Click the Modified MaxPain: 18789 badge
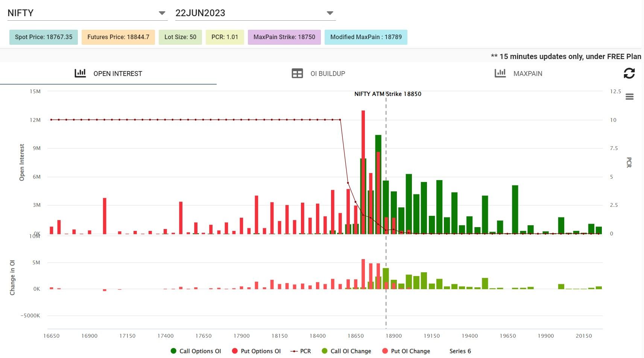The height and width of the screenshot is (358, 644). tap(366, 37)
